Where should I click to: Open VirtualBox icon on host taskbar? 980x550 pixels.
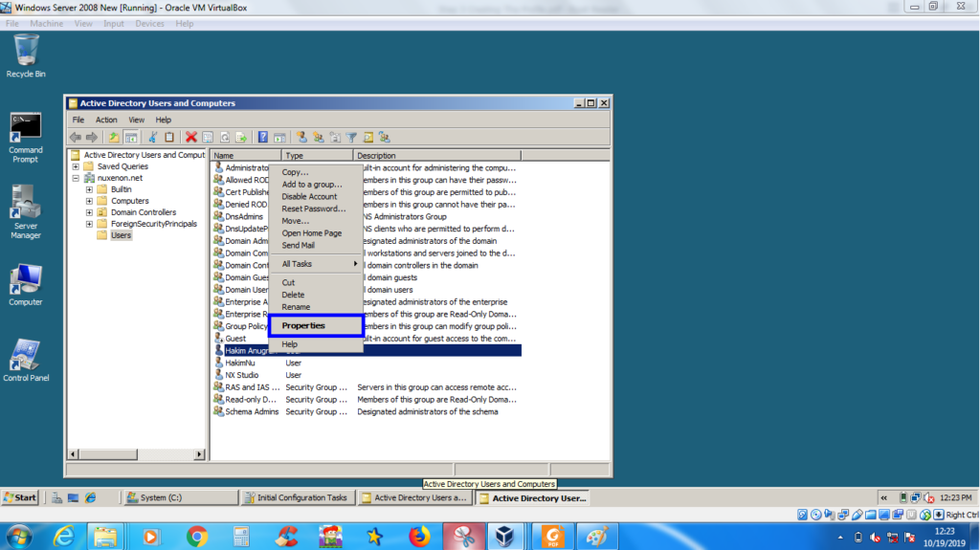pyautogui.click(x=504, y=537)
